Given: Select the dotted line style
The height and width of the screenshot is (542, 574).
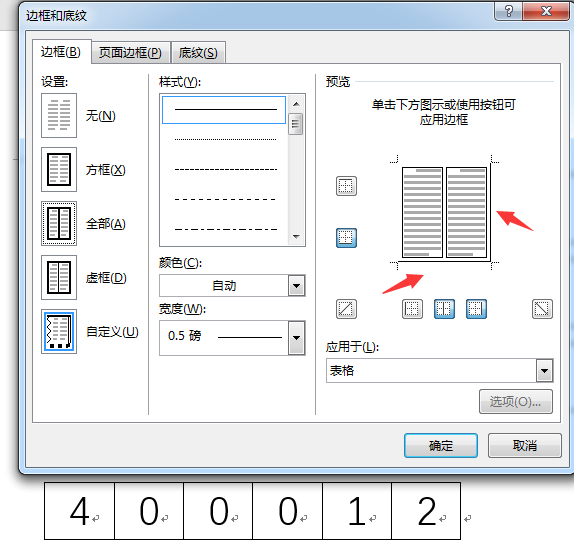Looking at the screenshot, I should (x=226, y=139).
